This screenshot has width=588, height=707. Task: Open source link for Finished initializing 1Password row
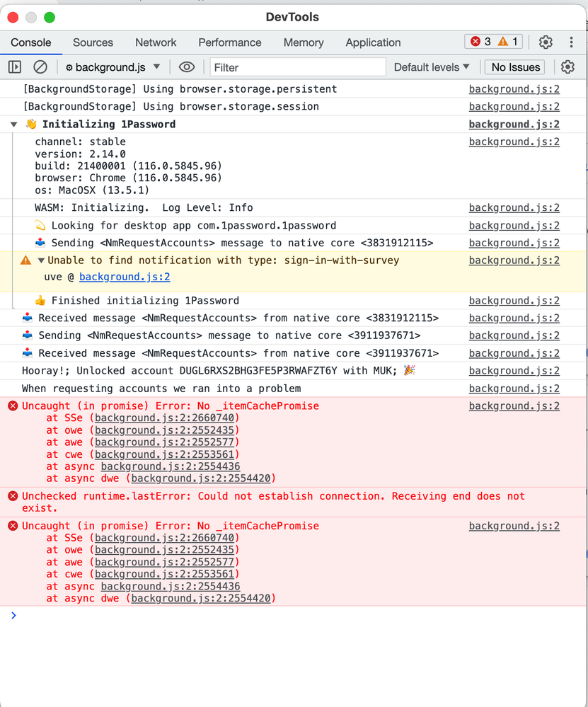pyautogui.click(x=514, y=300)
